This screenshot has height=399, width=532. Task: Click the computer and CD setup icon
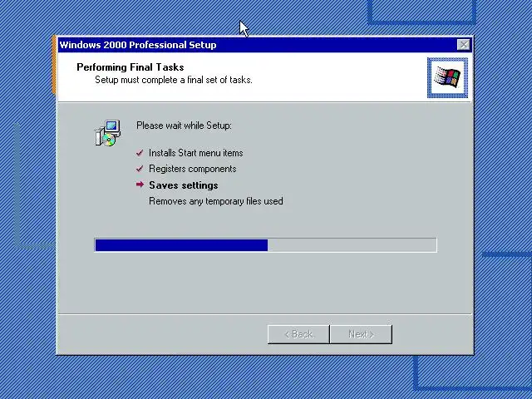107,133
